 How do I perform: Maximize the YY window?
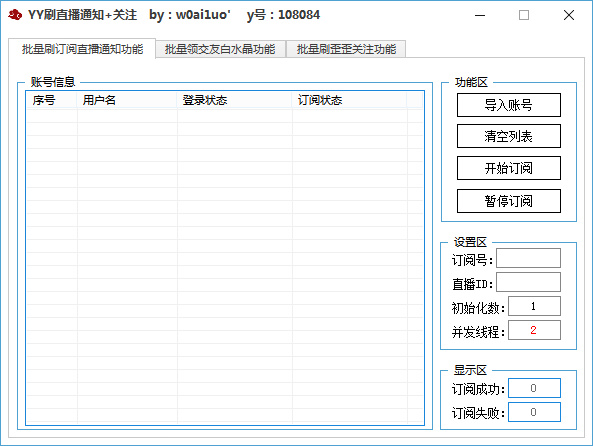point(524,15)
